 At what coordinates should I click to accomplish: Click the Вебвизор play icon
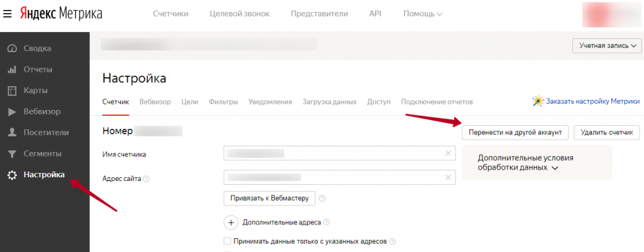[x=12, y=112]
